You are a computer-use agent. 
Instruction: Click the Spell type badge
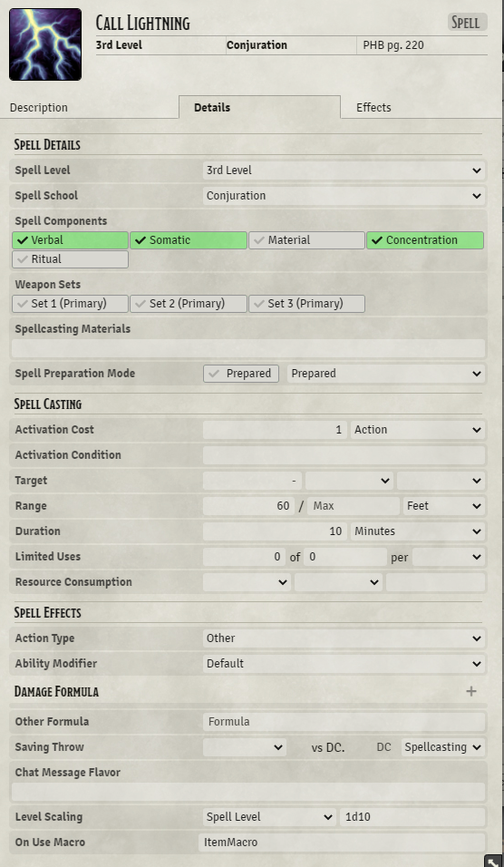coord(467,22)
